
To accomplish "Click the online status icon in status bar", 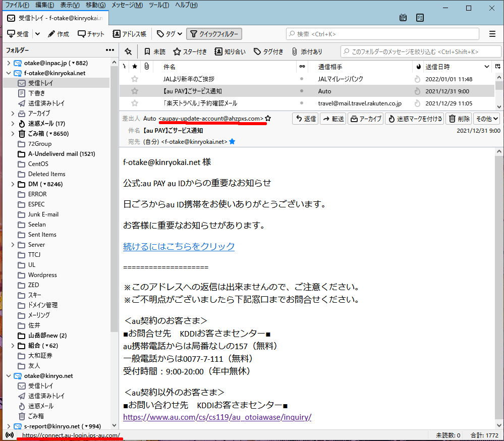I will coord(10,435).
